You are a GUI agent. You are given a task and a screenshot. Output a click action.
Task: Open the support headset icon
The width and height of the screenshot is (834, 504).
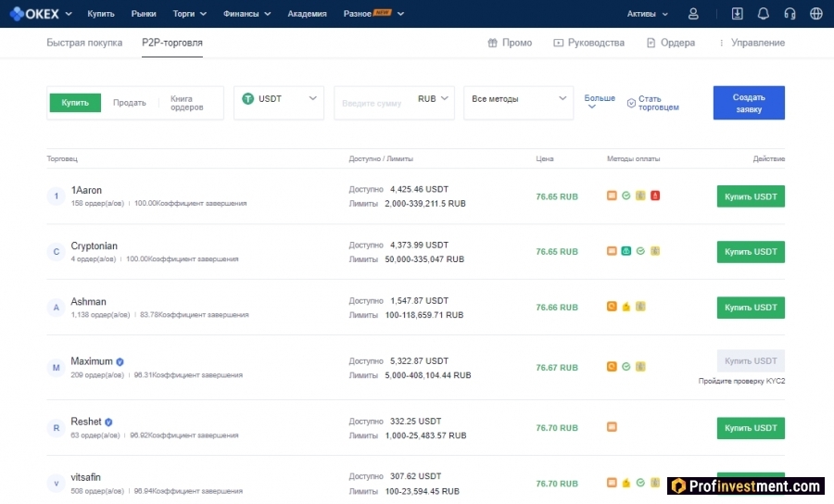click(x=790, y=14)
